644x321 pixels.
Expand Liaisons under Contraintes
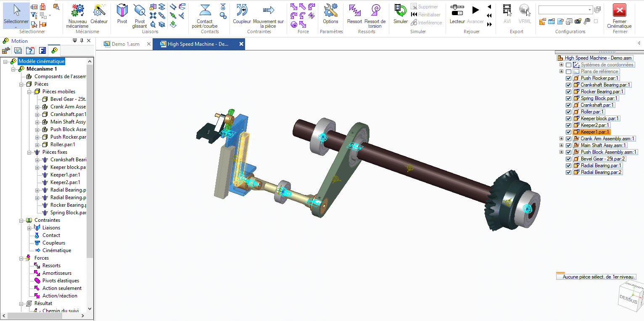pyautogui.click(x=29, y=227)
